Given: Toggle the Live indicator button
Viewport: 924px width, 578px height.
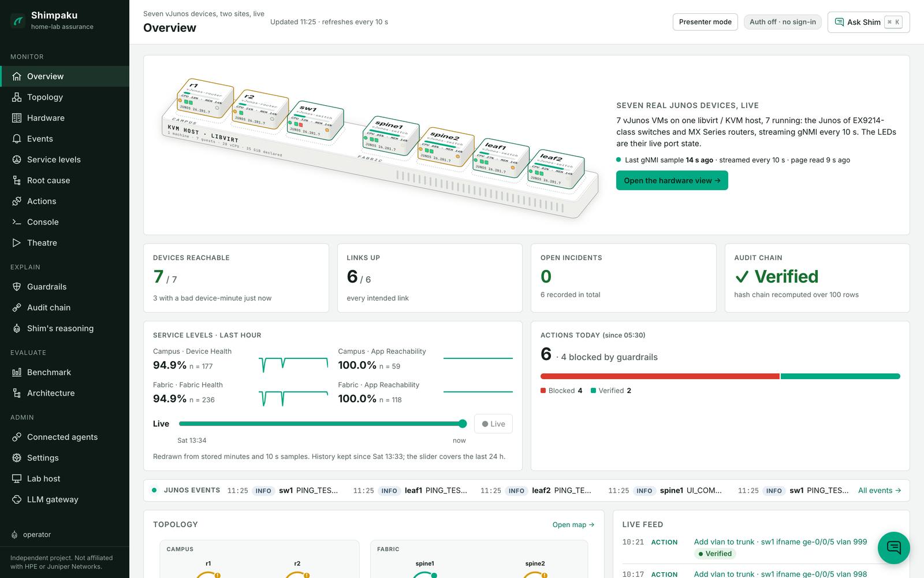Looking at the screenshot, I should coord(493,424).
